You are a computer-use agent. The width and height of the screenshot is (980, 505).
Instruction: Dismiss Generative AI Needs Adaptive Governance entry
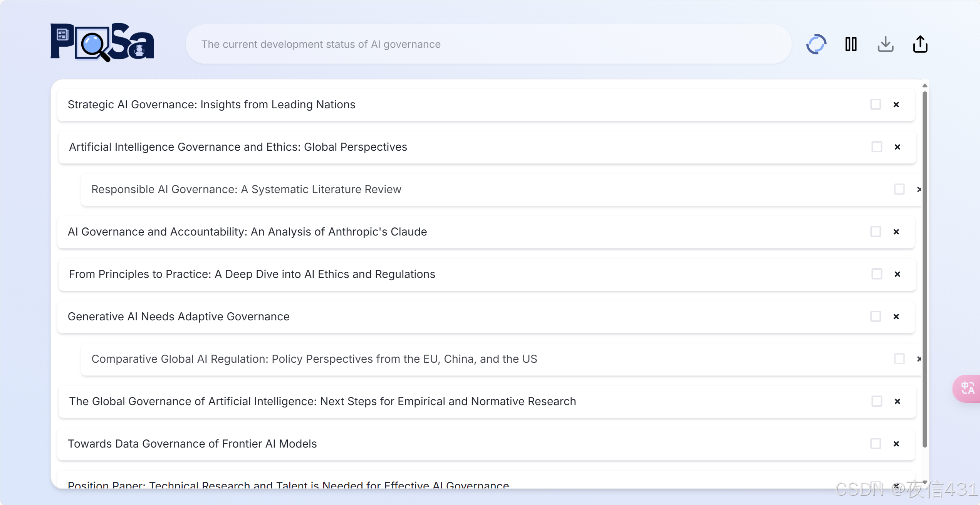coord(896,316)
